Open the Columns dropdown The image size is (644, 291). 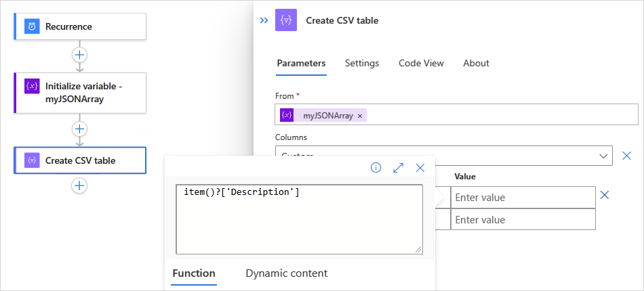(x=603, y=156)
